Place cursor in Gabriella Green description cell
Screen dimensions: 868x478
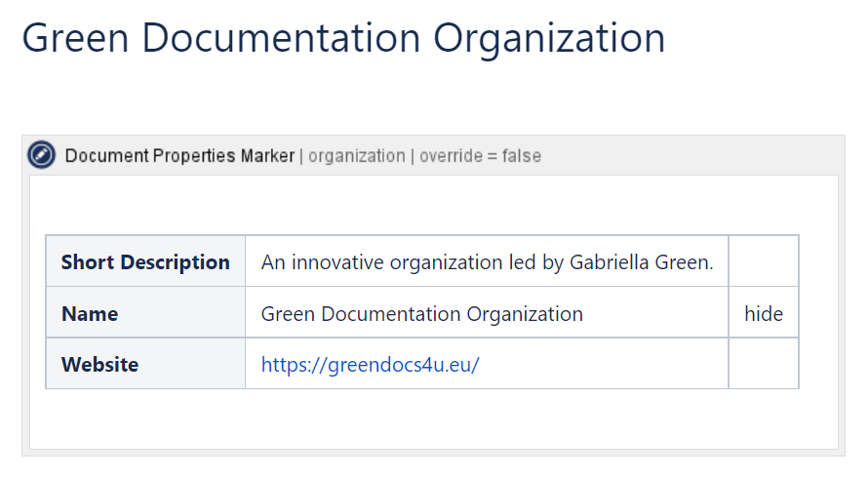click(487, 262)
